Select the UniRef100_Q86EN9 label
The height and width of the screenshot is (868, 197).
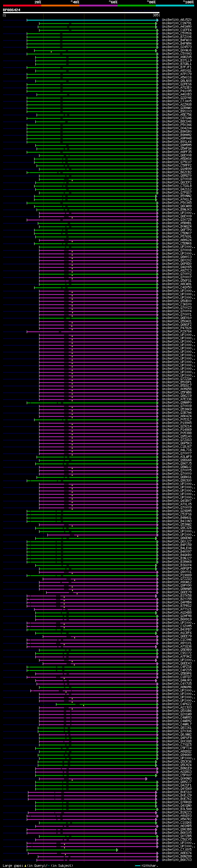click(x=177, y=538)
